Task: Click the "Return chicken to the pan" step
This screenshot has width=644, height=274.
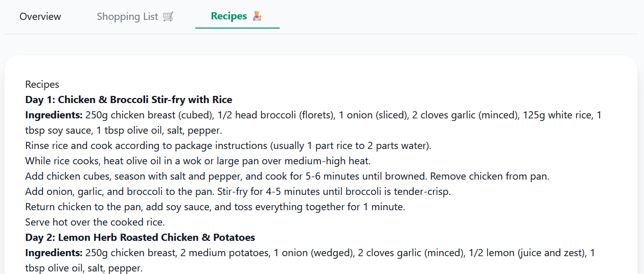Action: (x=215, y=207)
